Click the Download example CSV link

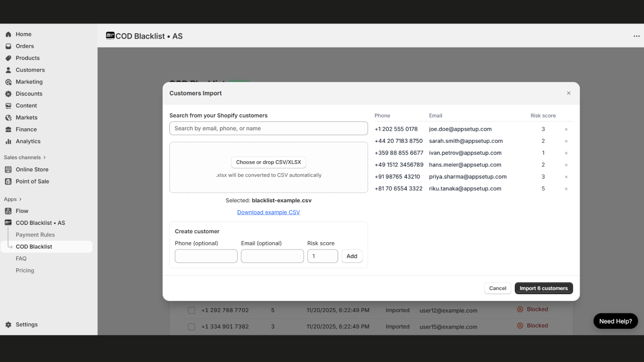click(x=268, y=212)
